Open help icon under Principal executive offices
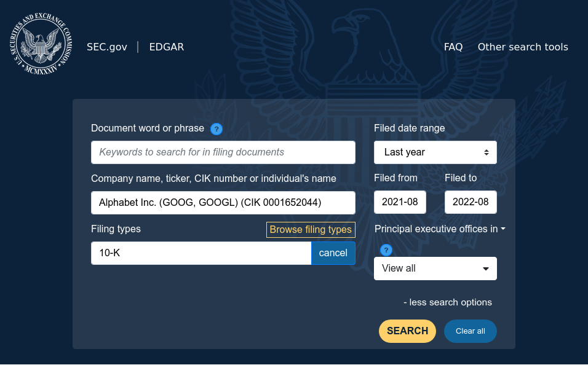The width and height of the screenshot is (588, 365). [x=386, y=250]
